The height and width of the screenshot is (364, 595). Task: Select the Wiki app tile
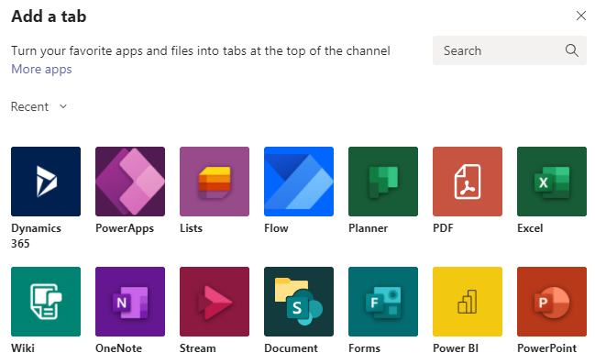point(46,302)
